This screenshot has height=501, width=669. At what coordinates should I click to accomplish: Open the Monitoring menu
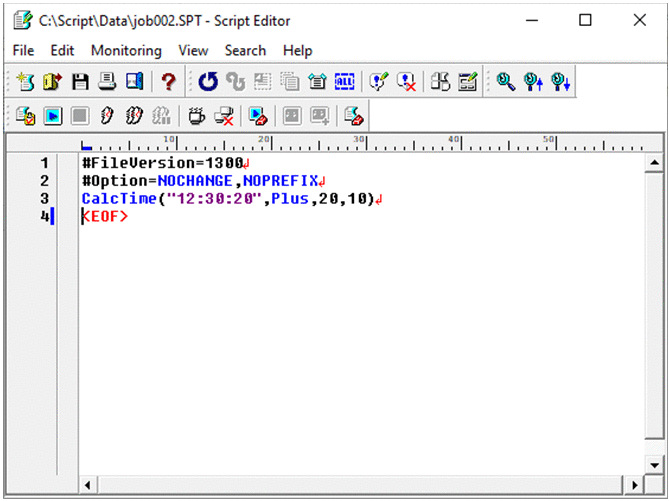[126, 50]
